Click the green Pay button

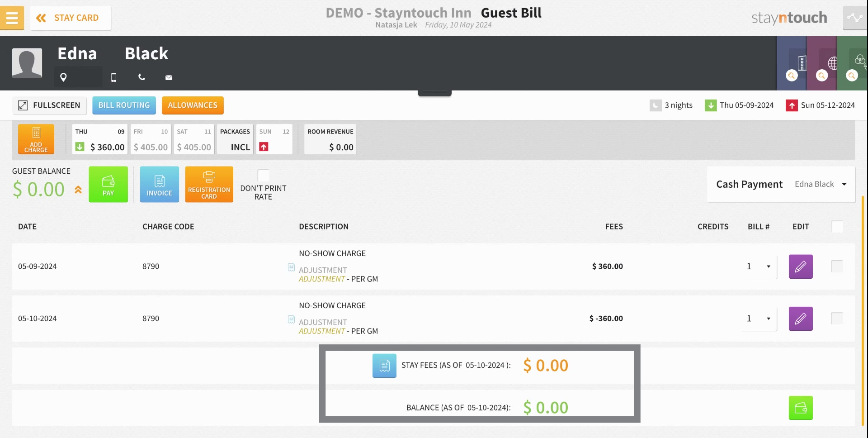[108, 184]
